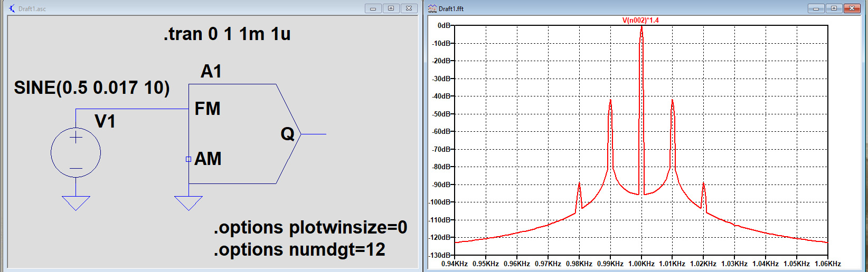Screen dimensions: 868x272
Task: Click the AM input pin square
Action: (188, 159)
